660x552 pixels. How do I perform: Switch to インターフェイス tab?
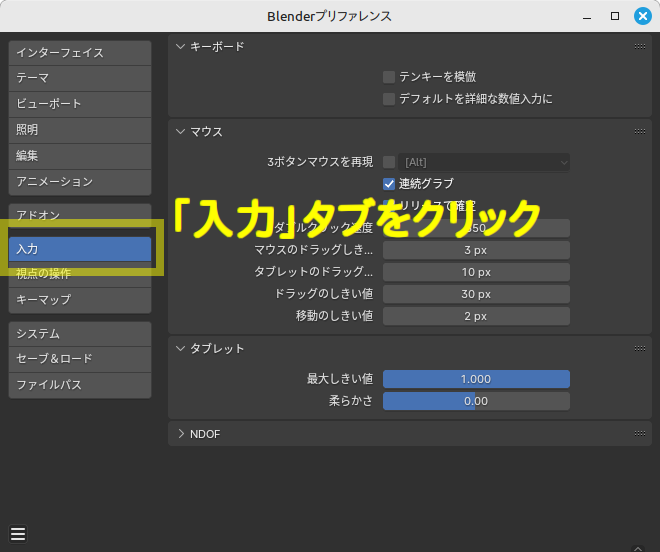pos(80,53)
